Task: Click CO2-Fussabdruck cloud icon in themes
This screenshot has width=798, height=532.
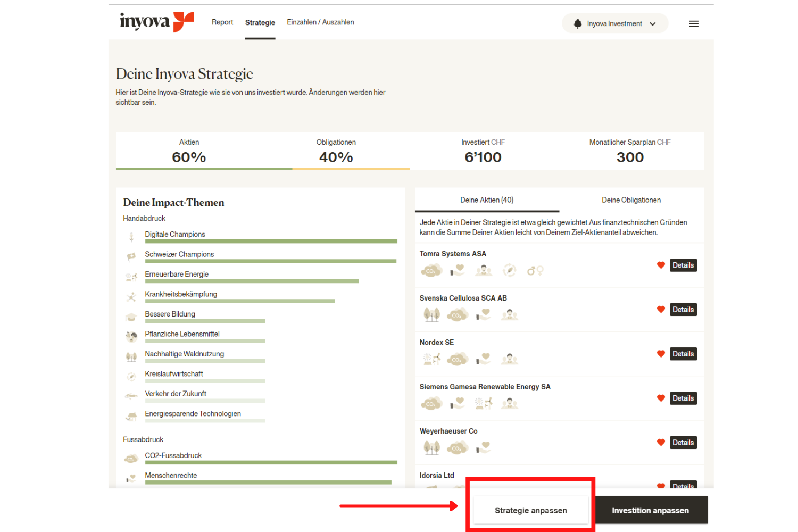Action: (131, 459)
